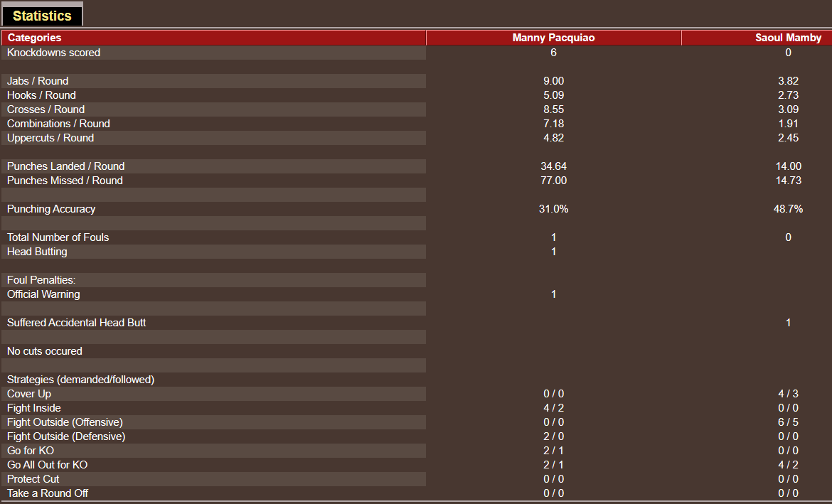Select the Categories column header
Image resolution: width=832 pixels, height=504 pixels.
click(x=34, y=38)
